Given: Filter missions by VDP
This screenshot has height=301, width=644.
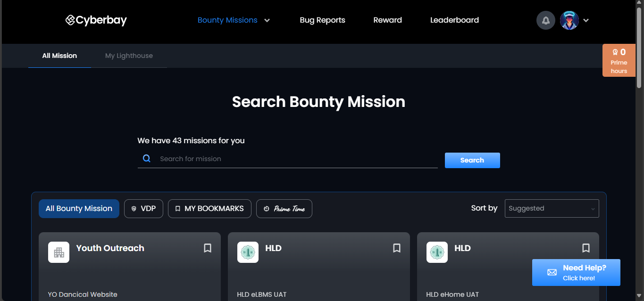Looking at the screenshot, I should click(143, 209).
